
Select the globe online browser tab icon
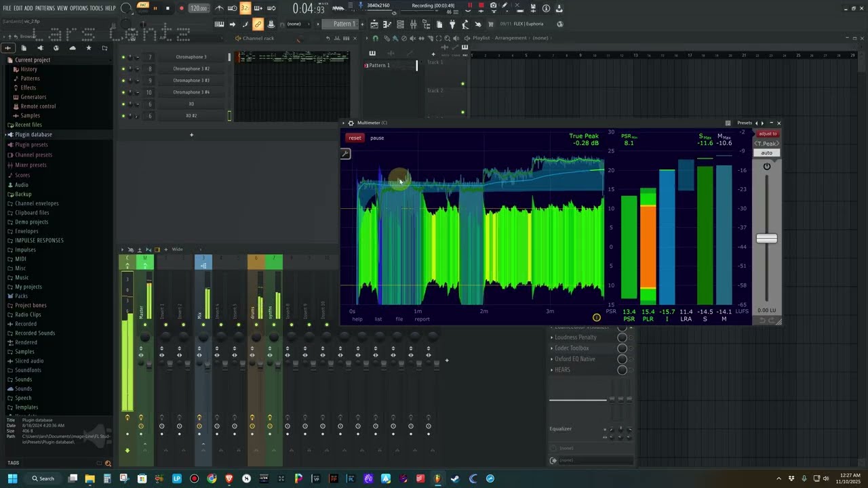click(x=56, y=48)
